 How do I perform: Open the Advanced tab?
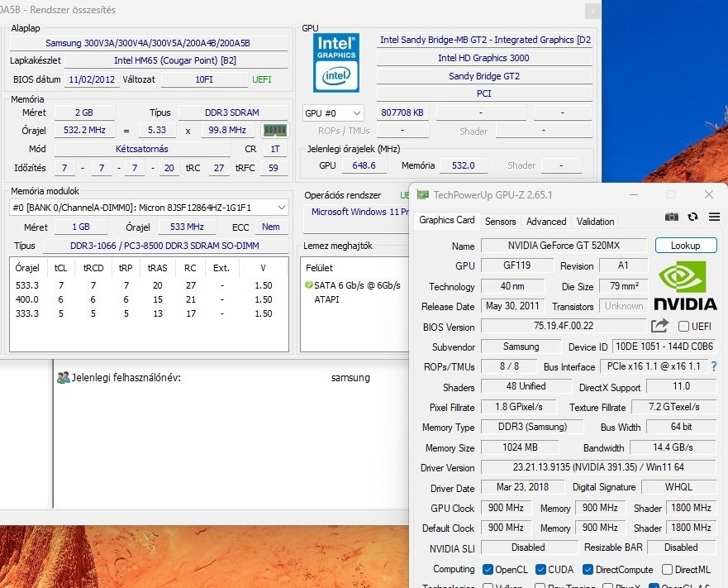546,222
